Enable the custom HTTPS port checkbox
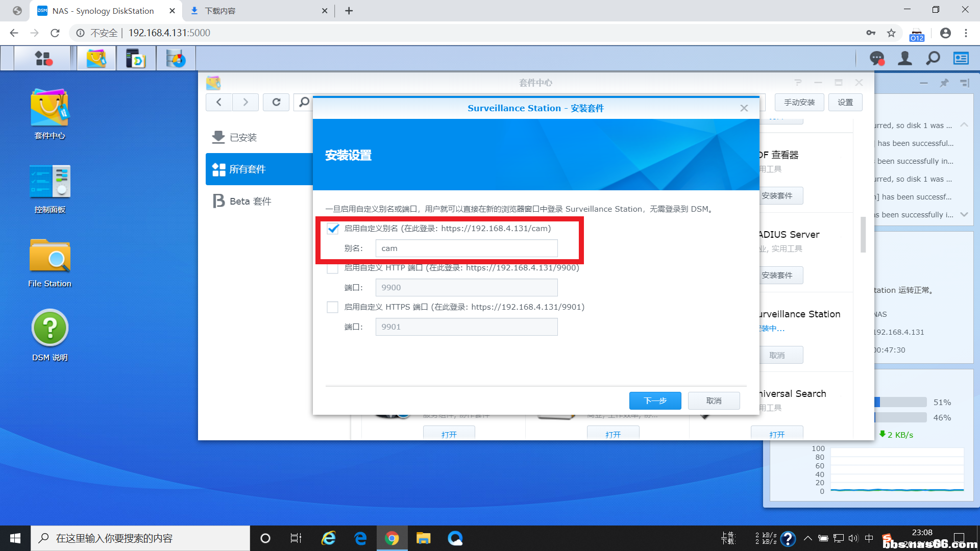980x551 pixels. tap(333, 307)
